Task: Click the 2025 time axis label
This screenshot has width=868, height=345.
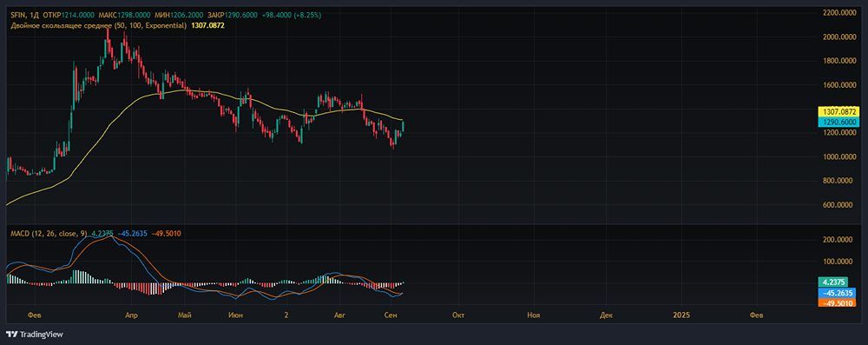Action: (x=681, y=315)
